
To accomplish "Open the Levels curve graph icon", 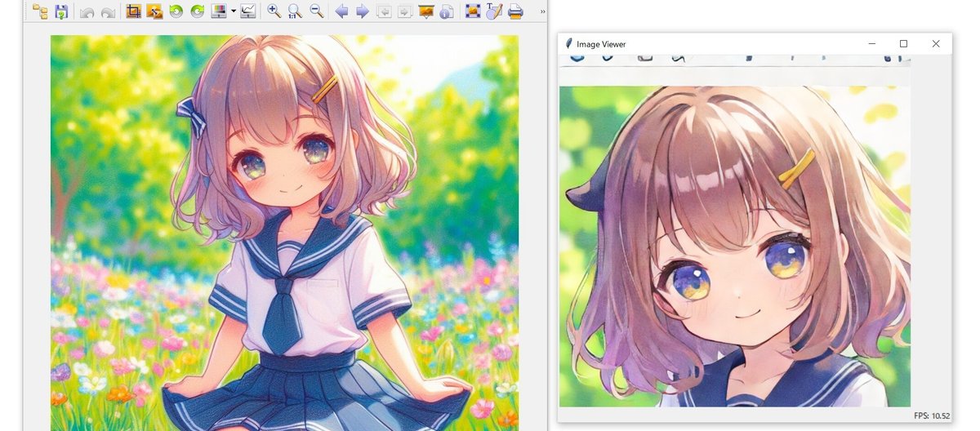I will tap(247, 11).
